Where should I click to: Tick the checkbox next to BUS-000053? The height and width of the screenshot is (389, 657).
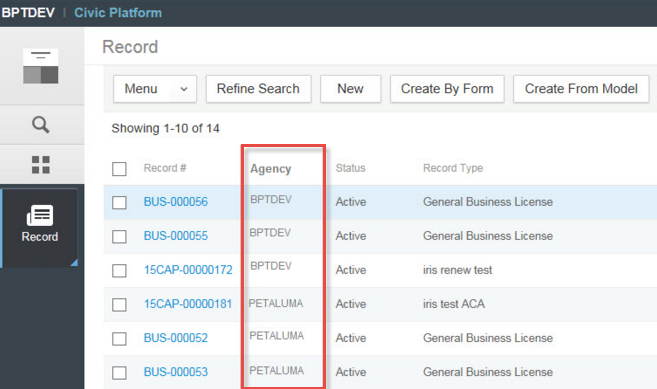pyautogui.click(x=119, y=373)
